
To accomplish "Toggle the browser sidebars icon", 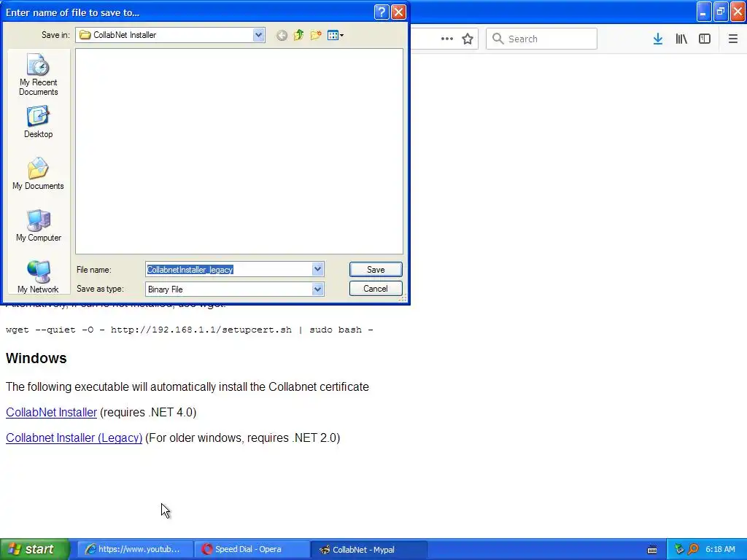I will (705, 39).
